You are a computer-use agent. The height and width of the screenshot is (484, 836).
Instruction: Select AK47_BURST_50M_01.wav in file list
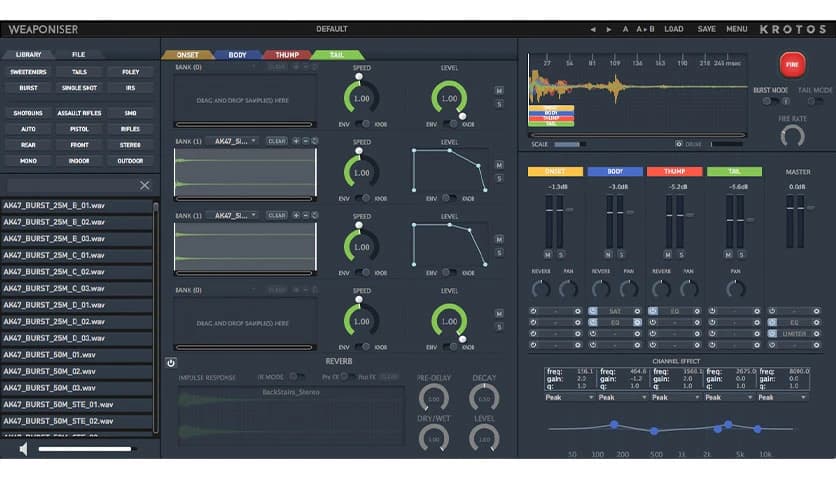[x=77, y=355]
